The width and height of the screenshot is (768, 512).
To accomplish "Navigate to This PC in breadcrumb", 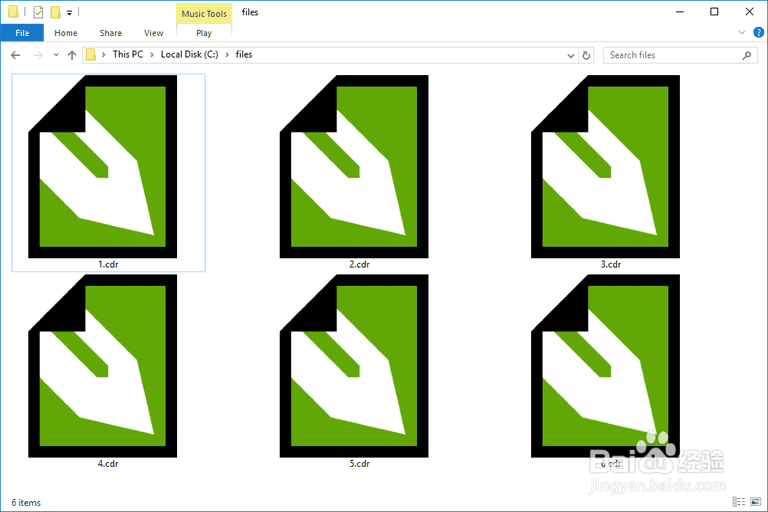I will click(x=128, y=54).
